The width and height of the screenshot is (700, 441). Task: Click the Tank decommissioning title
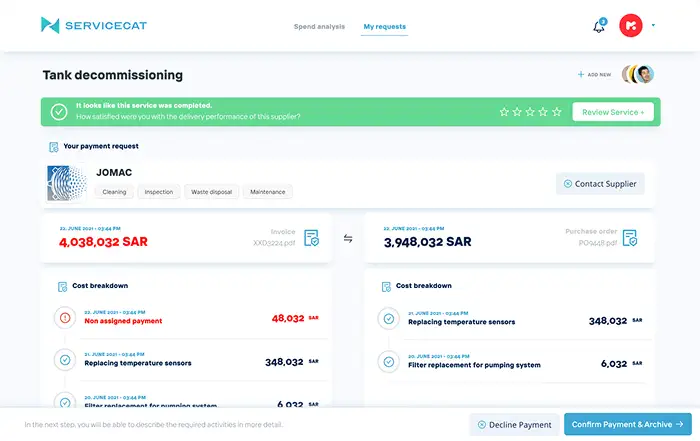(x=112, y=75)
